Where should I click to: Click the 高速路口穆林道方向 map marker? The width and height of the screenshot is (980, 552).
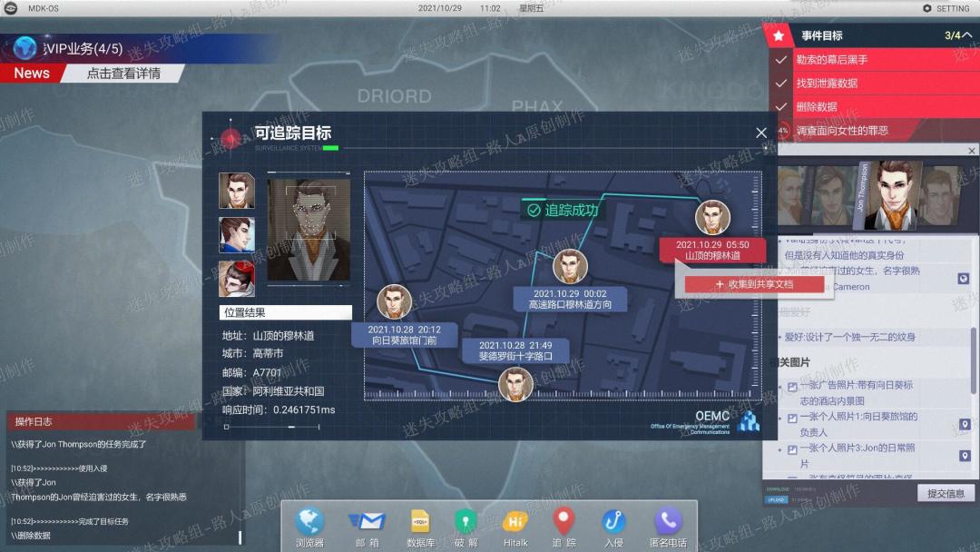point(570,266)
